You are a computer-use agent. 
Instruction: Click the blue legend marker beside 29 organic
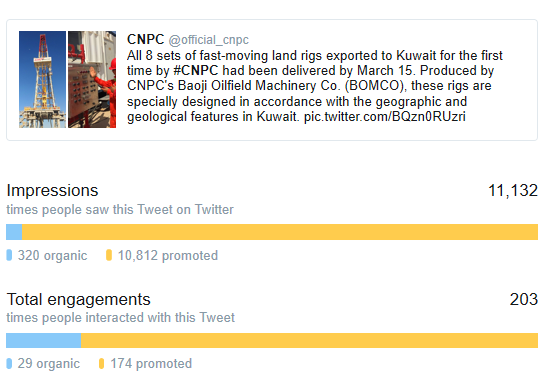click(9, 364)
